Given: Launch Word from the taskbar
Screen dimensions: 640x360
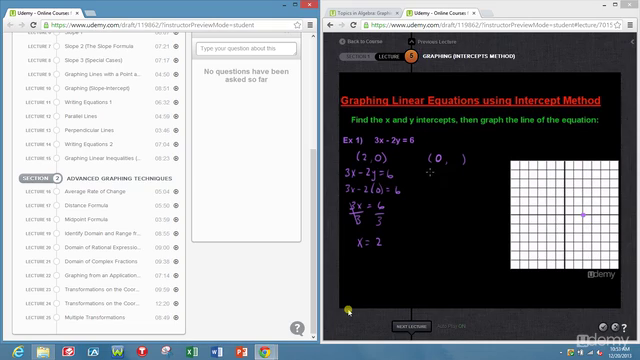Looking at the screenshot, I should (217, 351).
